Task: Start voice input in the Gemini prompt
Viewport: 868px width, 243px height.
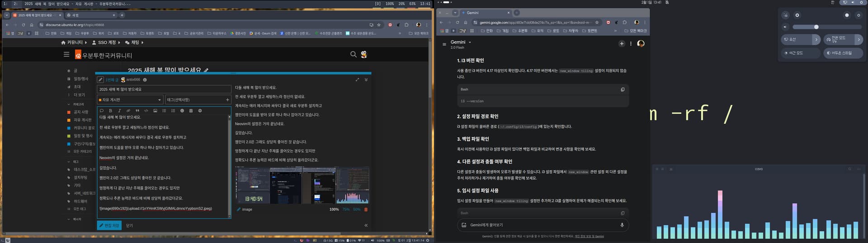Action: point(622,225)
